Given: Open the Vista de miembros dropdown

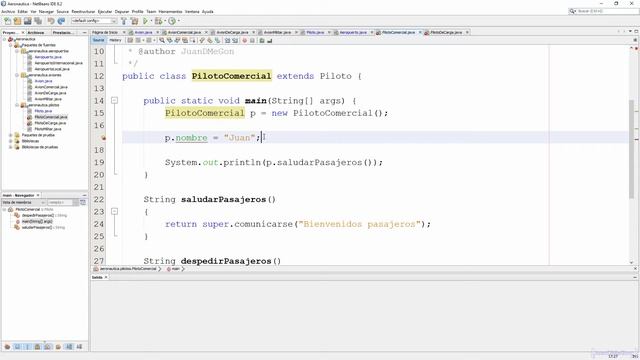Looking at the screenshot, I should (23, 202).
